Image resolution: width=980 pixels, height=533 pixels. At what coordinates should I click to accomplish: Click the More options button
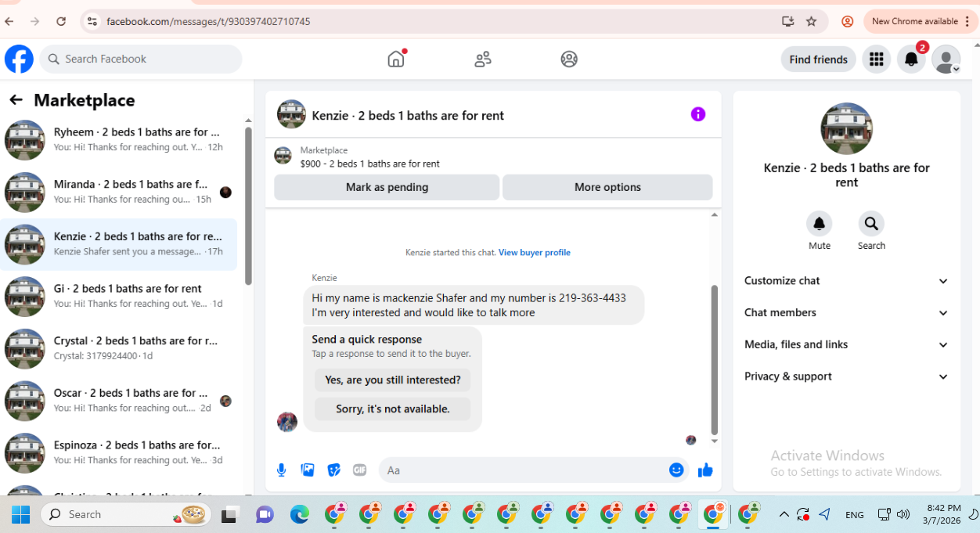(607, 187)
